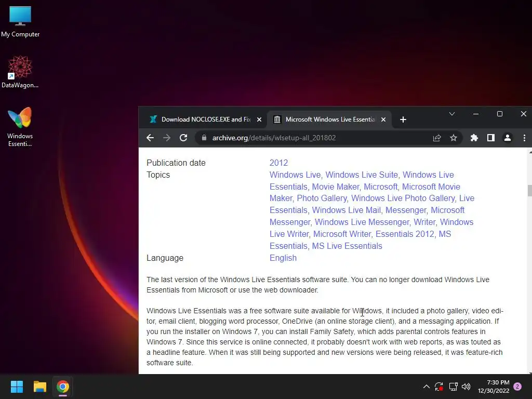Close the Microsoft Windows Live Essentials tab

pyautogui.click(x=383, y=119)
